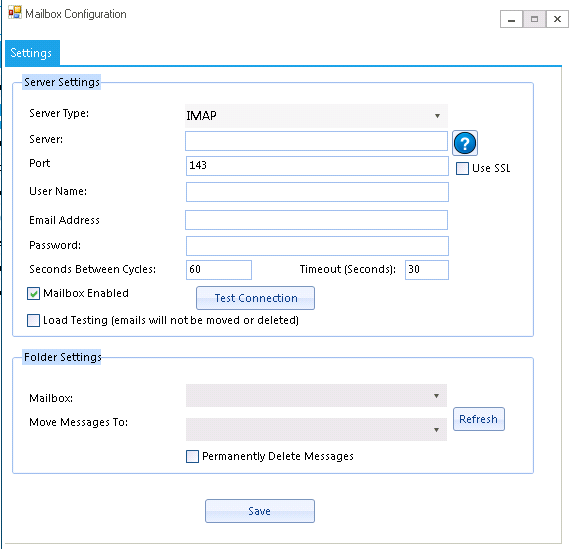This screenshot has height=549, width=572.
Task: Enable the Use SSL checkbox
Action: tap(462, 169)
